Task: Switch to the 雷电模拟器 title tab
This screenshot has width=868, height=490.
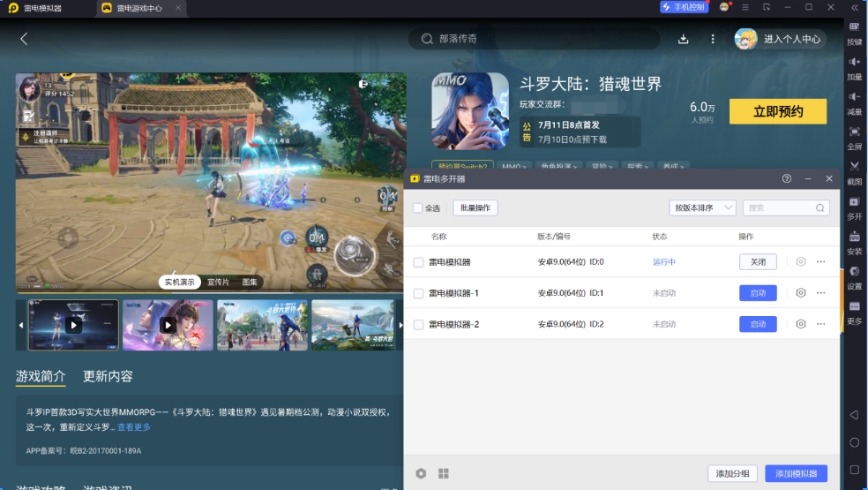Action: click(36, 8)
